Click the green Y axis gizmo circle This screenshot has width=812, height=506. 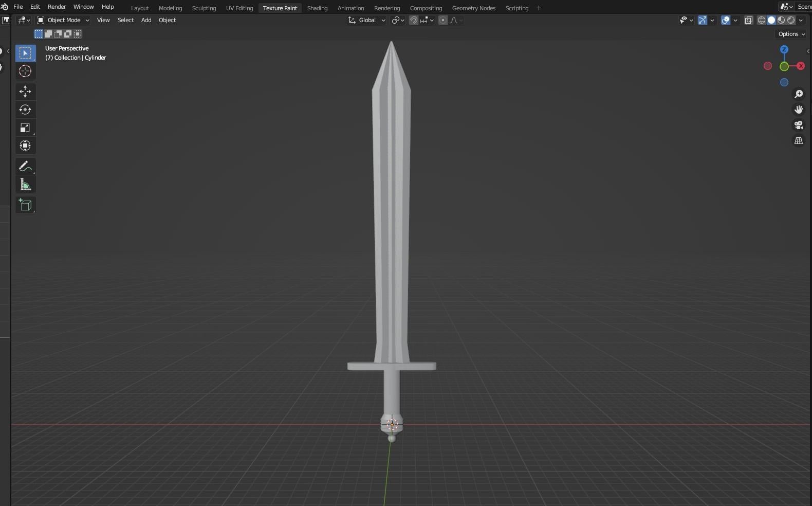(x=784, y=66)
